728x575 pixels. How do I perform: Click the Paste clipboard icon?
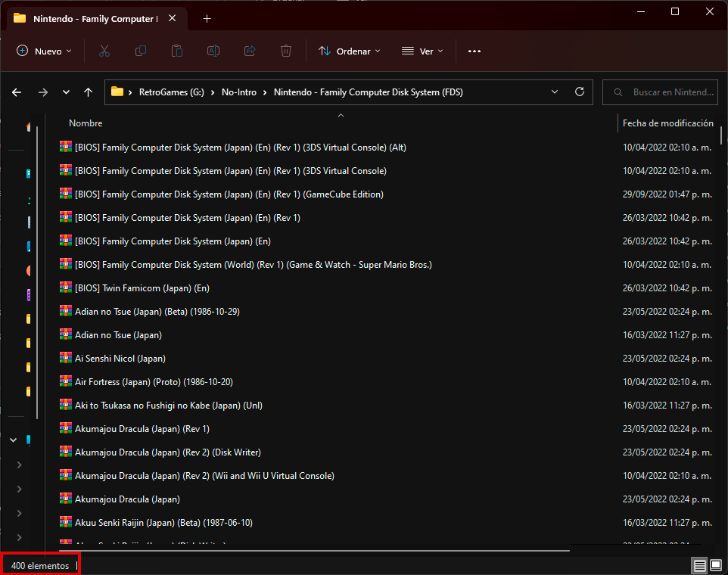coord(177,51)
